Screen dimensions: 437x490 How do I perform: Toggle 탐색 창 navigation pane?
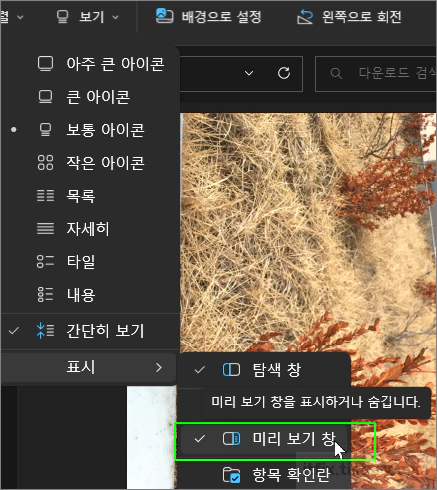pyautogui.click(x=264, y=370)
